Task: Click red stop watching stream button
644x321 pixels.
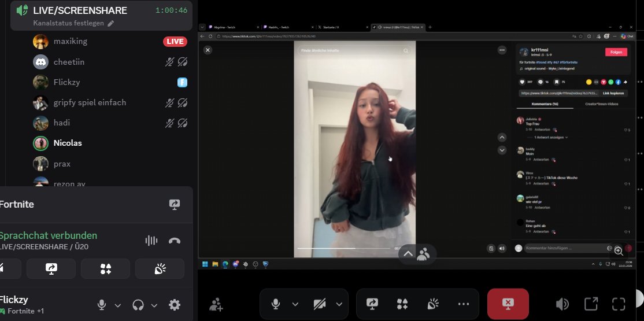Action: [508, 304]
